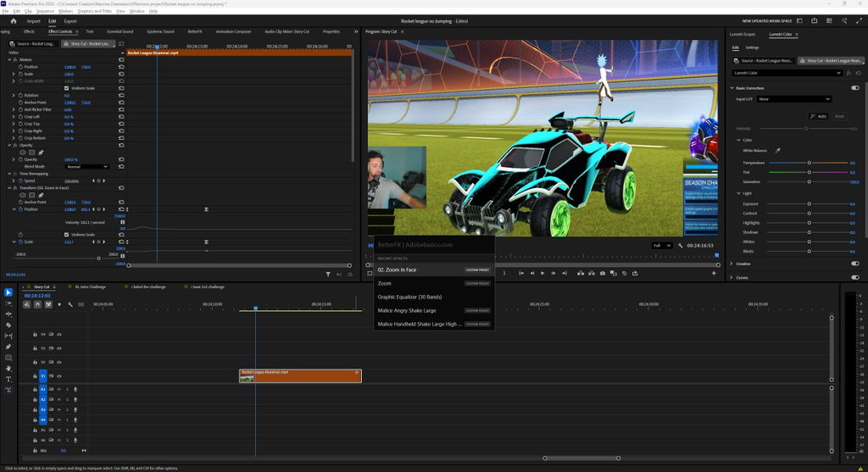The image size is (868, 472).
Task: Click the Play button in Program monitor
Action: [x=542, y=274]
